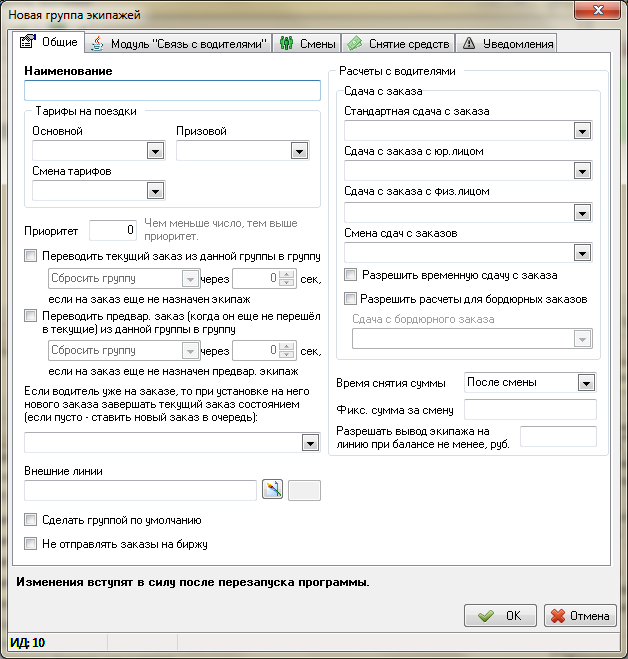Click the Приоритет number field
The width and height of the screenshot is (628, 659).
(x=113, y=230)
